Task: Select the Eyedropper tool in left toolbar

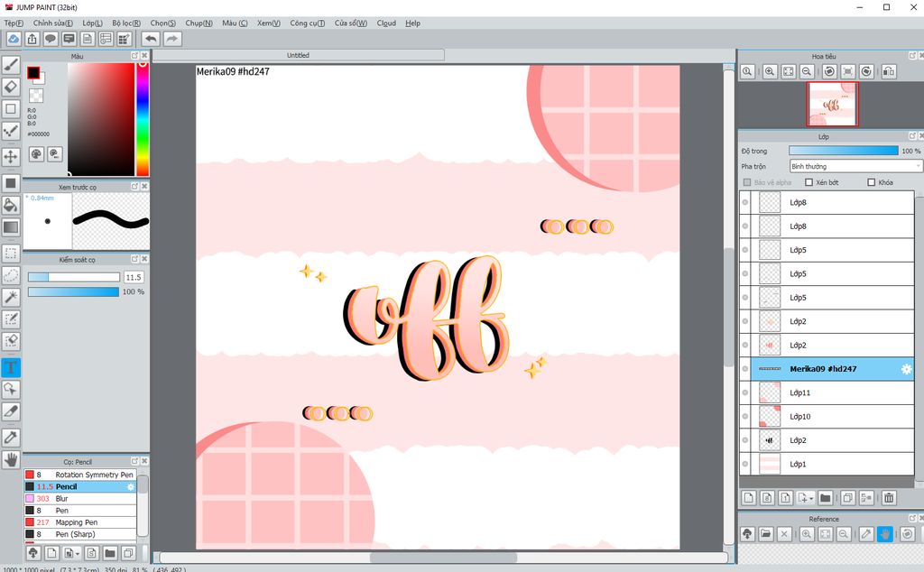Action: tap(11, 437)
